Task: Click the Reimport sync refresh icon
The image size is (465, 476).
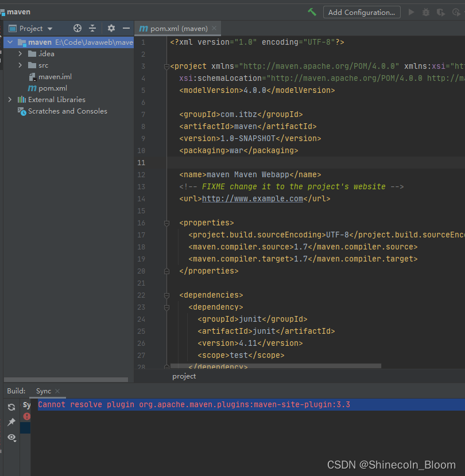Action: pos(11,407)
